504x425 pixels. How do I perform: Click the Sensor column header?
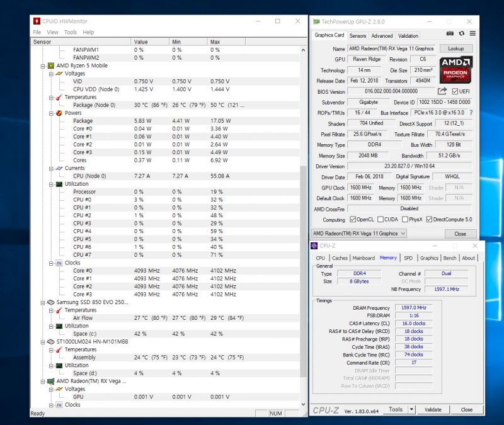point(81,42)
